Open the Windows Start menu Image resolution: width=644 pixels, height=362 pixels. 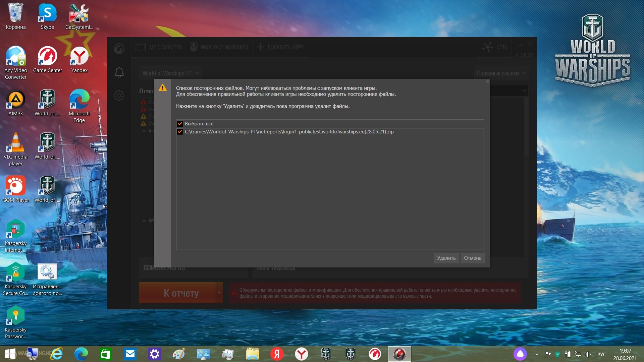10,354
